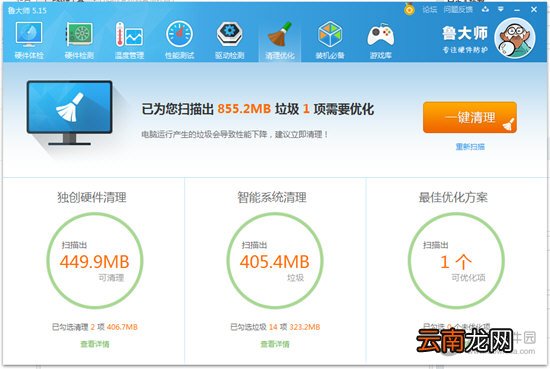Open the 论坛 forum link

tap(430, 9)
